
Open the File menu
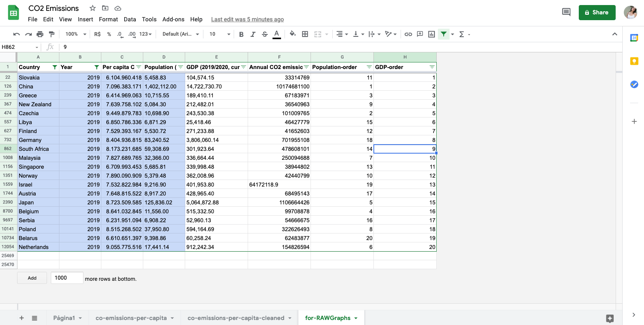pyautogui.click(x=33, y=19)
